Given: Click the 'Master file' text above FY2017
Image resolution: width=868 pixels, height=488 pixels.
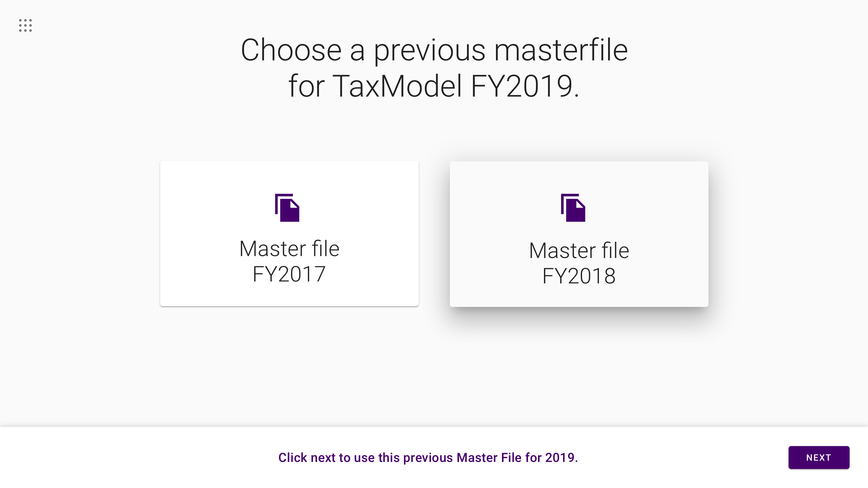Looking at the screenshot, I should 289,249.
